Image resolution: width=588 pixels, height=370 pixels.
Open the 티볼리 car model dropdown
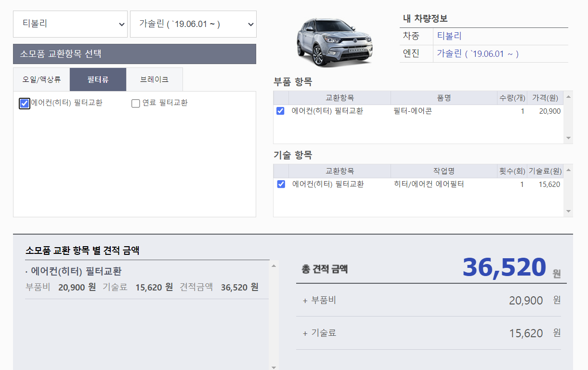pos(70,24)
